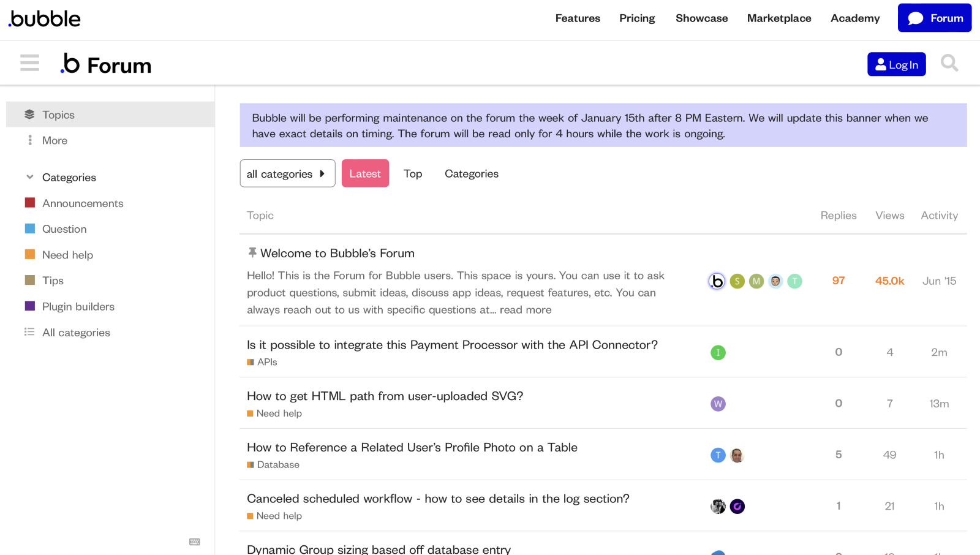Click Need help tag under Canceled workflow topic
The height and width of the screenshot is (555, 980).
(x=274, y=516)
